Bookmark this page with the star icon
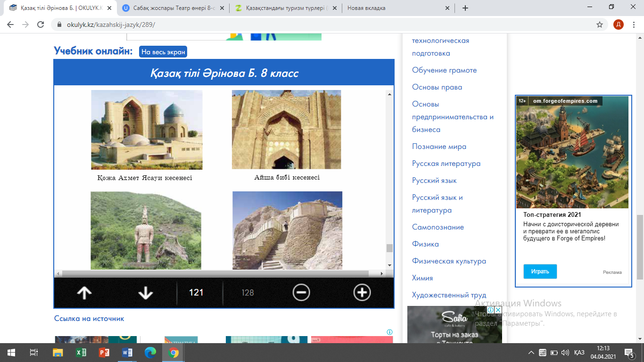Screen dimensions: 644x362 600,25
